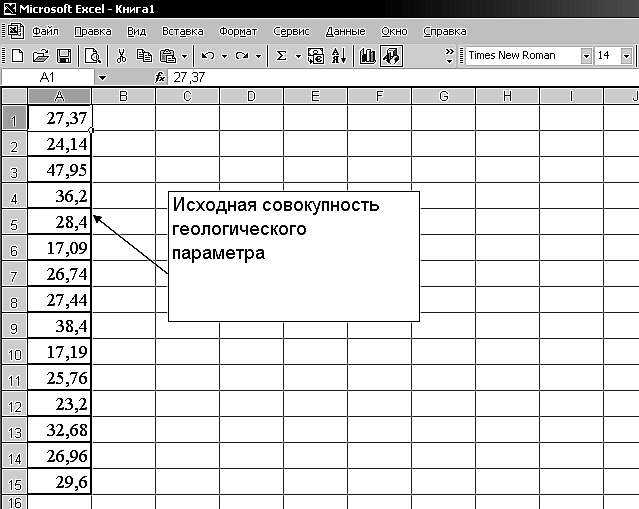The height and width of the screenshot is (509, 639).
Task: Select column A header
Action: 59,96
